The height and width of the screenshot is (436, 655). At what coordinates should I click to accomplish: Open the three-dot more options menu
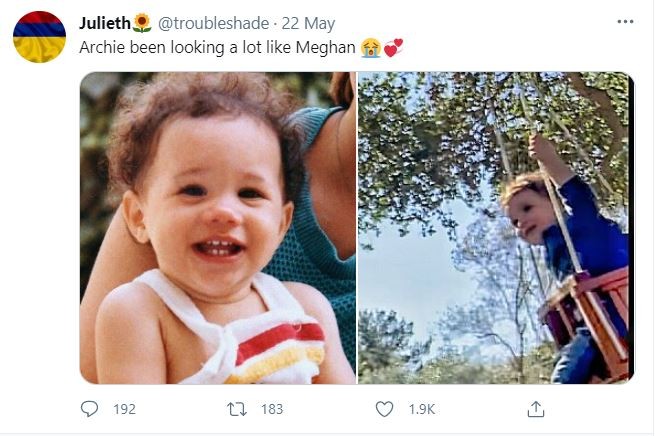pyautogui.click(x=625, y=22)
